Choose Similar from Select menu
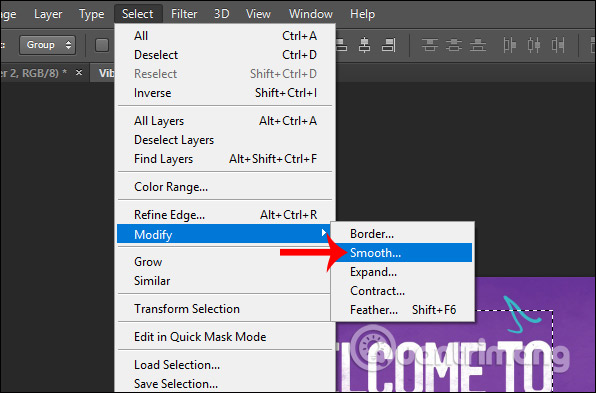Viewport: 596px width, 393px height. [224, 281]
